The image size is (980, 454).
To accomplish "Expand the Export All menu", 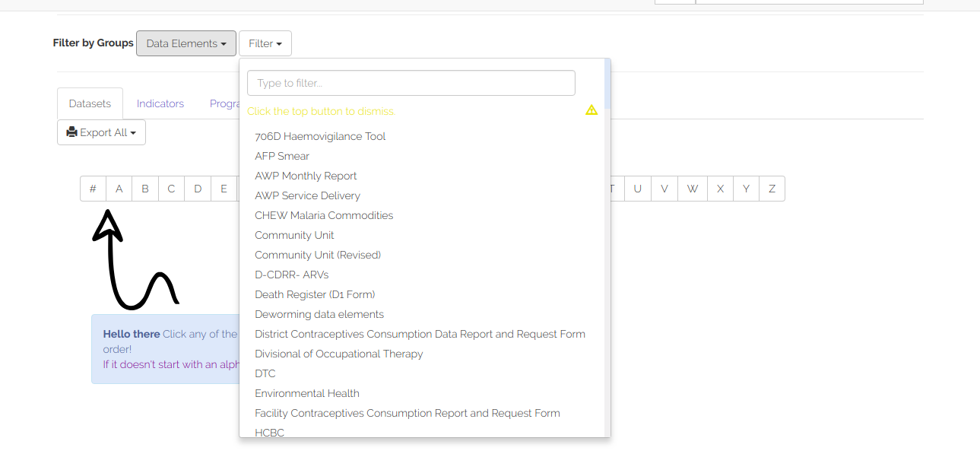I will 101,132.
